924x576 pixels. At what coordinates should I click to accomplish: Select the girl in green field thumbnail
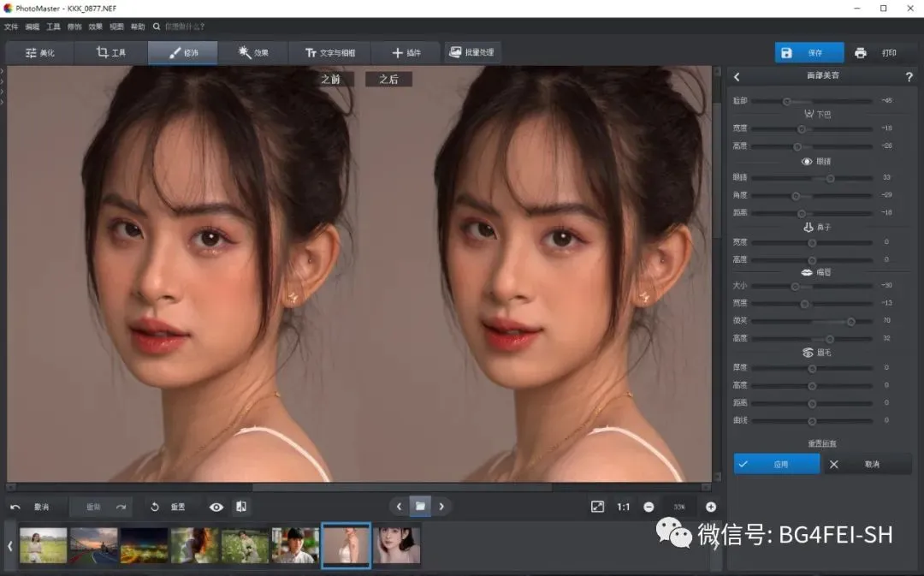[44, 545]
